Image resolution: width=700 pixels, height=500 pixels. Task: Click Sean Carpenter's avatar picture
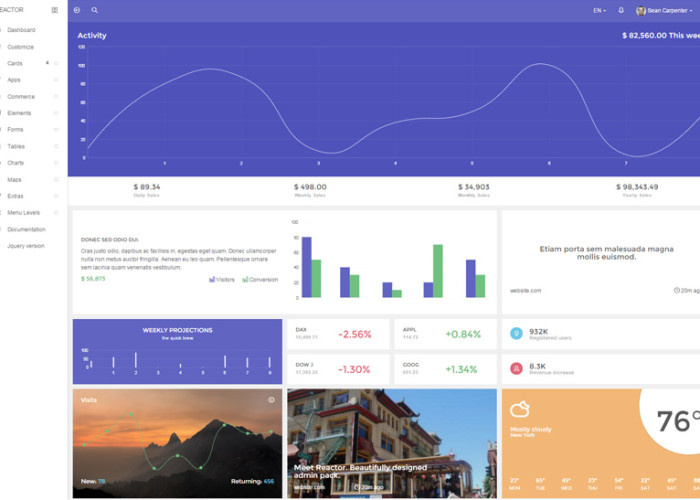[641, 11]
